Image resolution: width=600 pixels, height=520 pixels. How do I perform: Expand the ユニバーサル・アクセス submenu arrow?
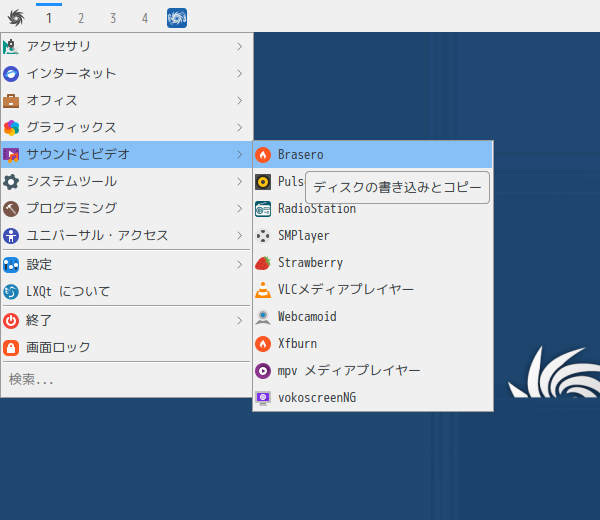[x=240, y=235]
